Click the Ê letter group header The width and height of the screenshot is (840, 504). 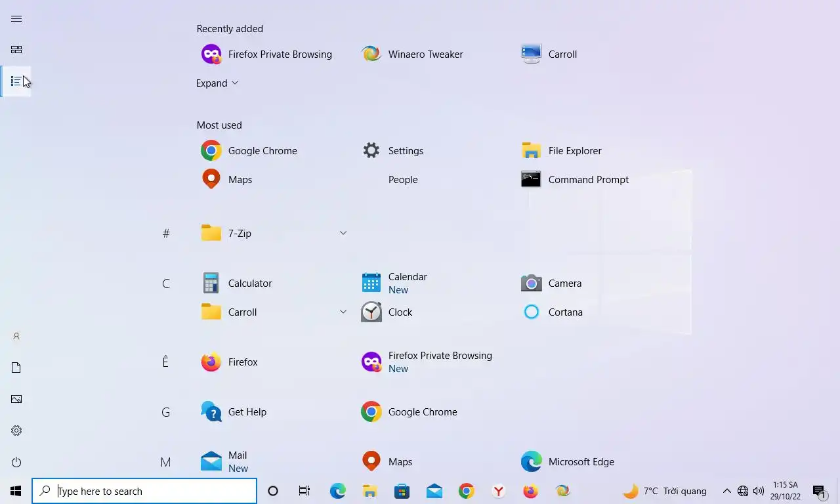166,362
